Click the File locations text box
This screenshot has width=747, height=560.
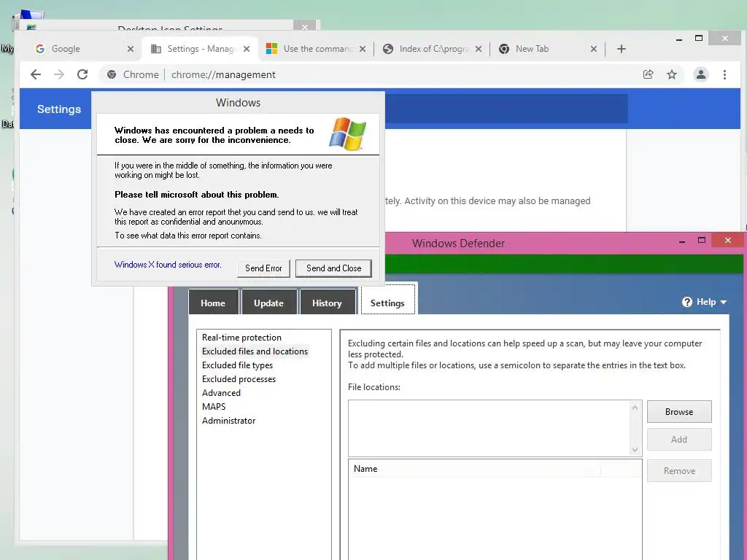tap(489, 428)
